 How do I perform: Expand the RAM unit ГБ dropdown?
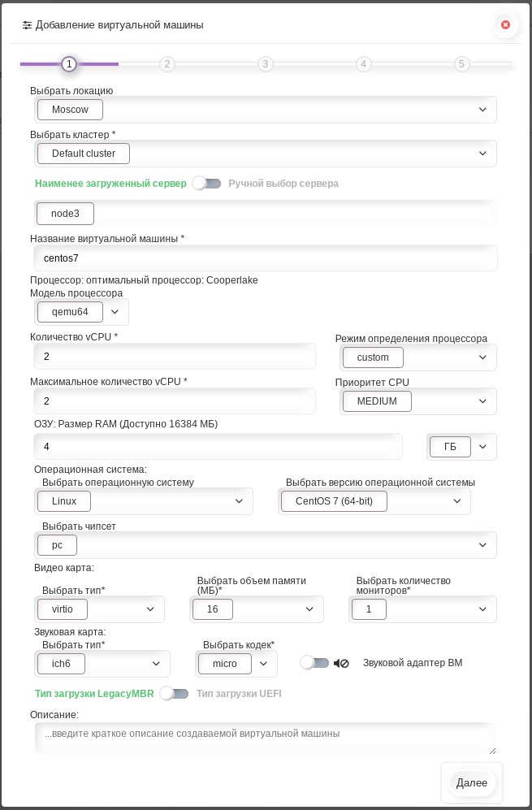pos(461,447)
